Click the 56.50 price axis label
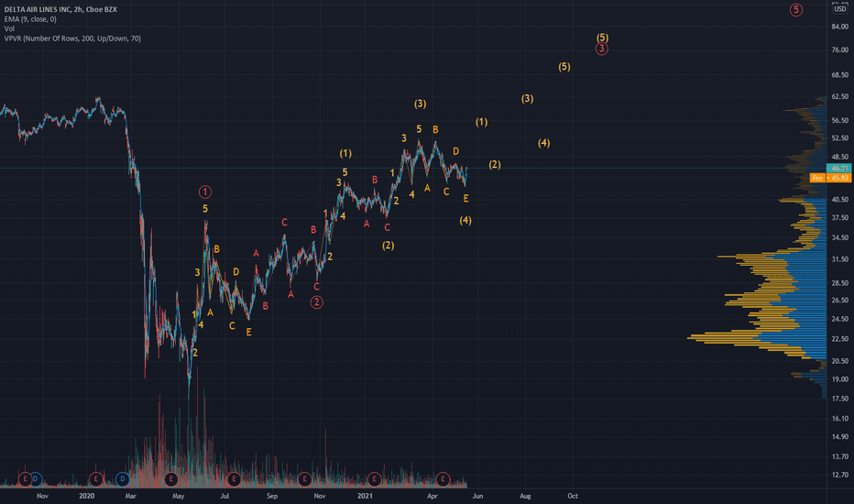854x504 pixels. [x=840, y=120]
